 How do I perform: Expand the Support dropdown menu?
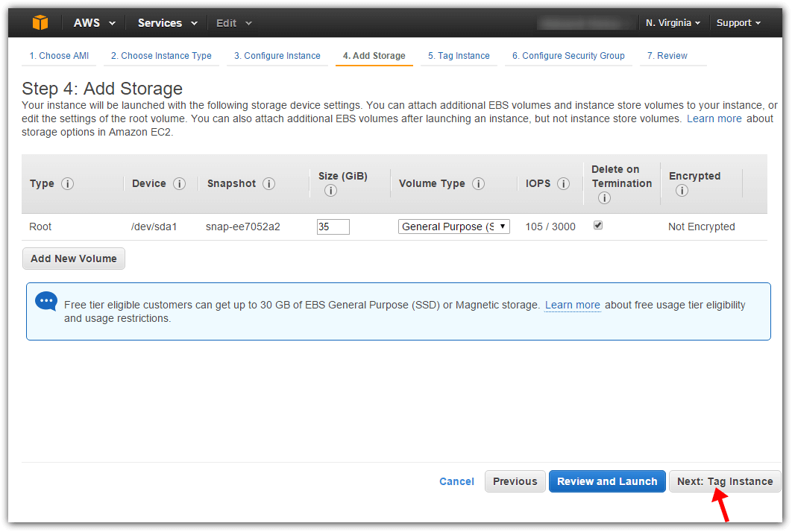[738, 22]
